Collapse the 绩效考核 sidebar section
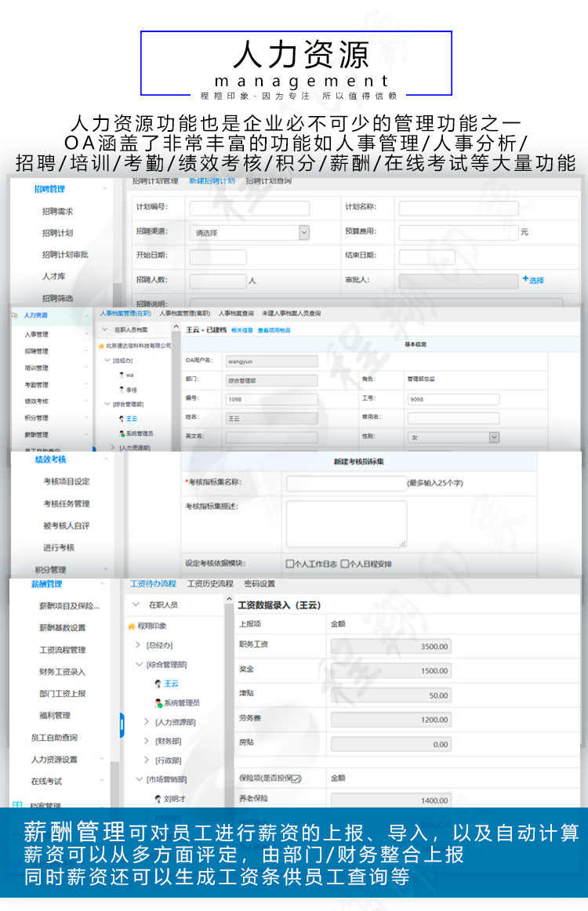 coord(107,459)
